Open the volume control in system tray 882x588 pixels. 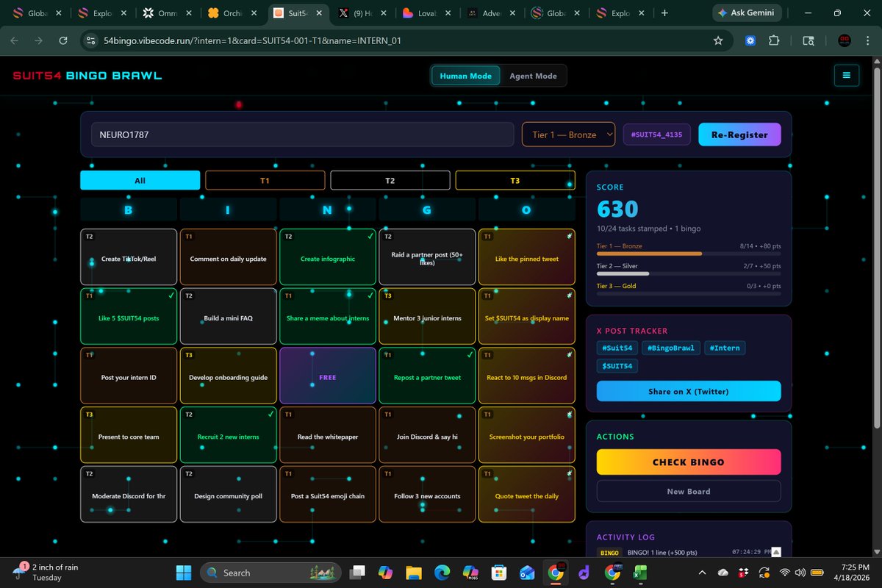tap(800, 573)
